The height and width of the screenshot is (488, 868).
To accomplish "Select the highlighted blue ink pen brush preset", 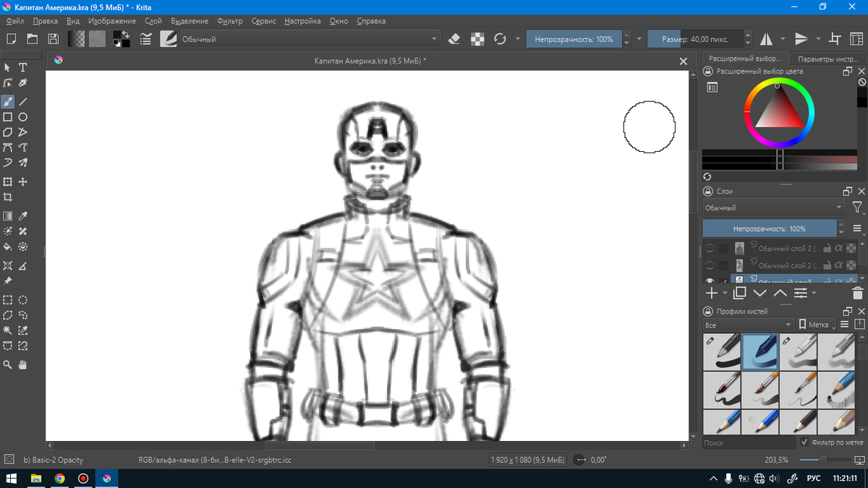I will tap(760, 351).
